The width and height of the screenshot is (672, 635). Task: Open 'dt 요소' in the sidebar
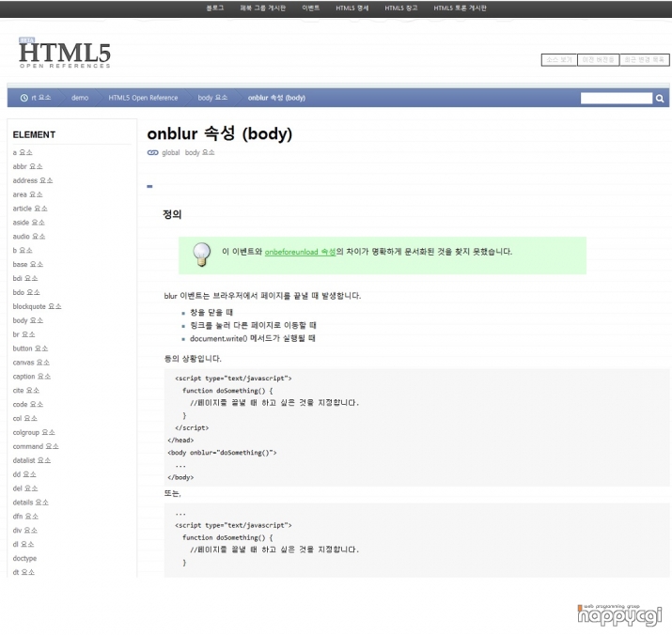point(23,572)
